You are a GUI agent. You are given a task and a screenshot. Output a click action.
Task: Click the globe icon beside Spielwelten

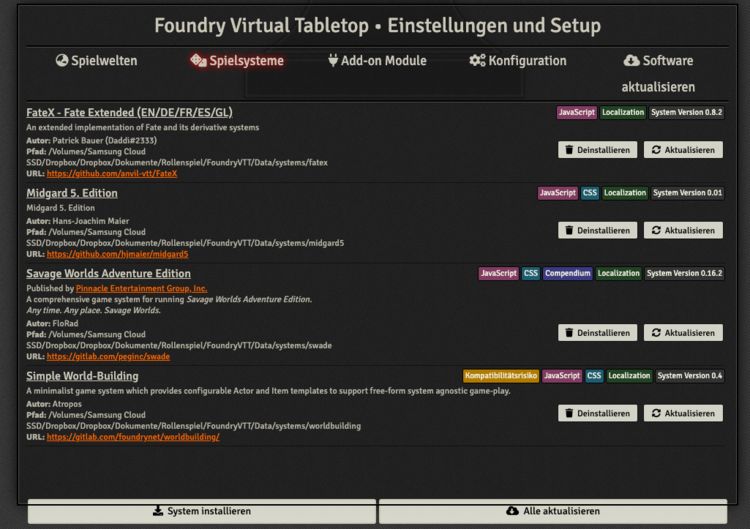[x=62, y=61]
